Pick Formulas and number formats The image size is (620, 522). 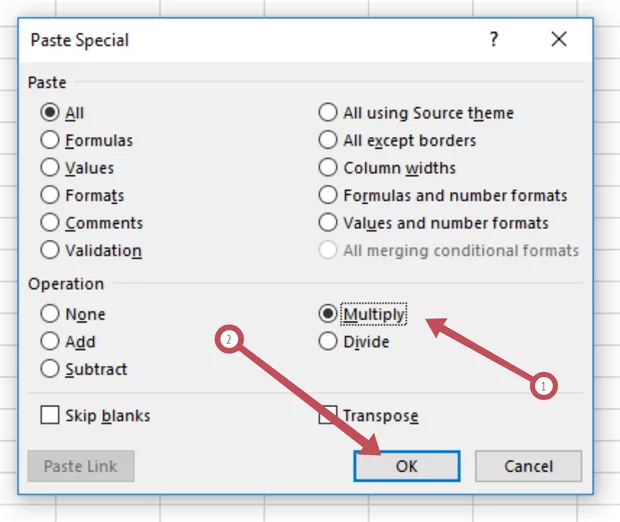coord(328,196)
